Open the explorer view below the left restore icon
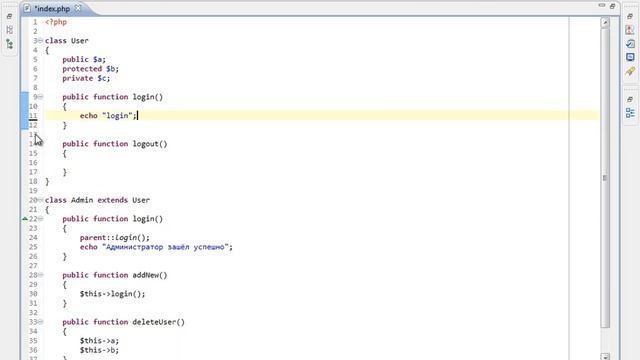Viewport: 640px width, 360px height. (9, 30)
